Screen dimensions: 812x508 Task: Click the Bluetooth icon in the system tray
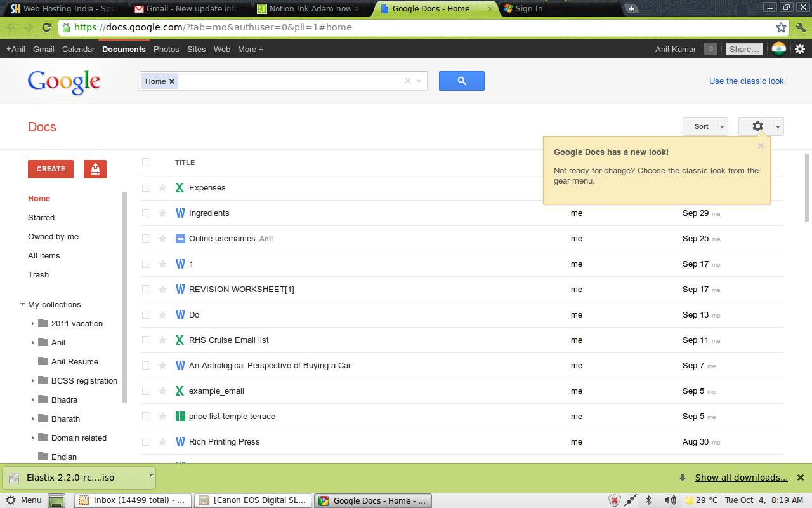pos(649,500)
